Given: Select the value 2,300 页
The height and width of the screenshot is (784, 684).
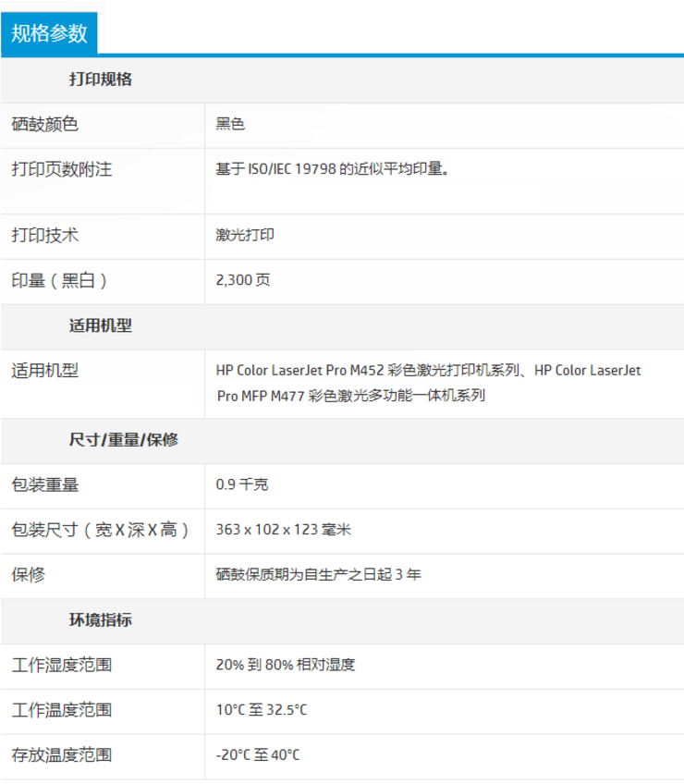Looking at the screenshot, I should click(x=243, y=279).
